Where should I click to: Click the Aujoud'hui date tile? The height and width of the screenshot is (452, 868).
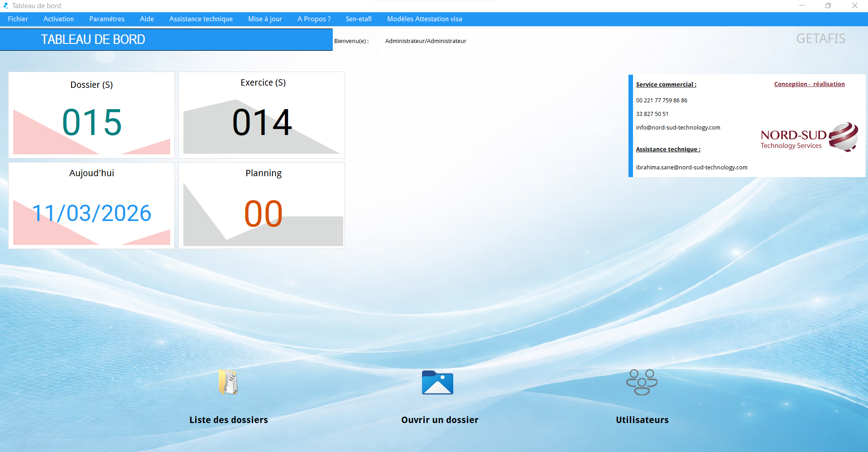coord(91,206)
